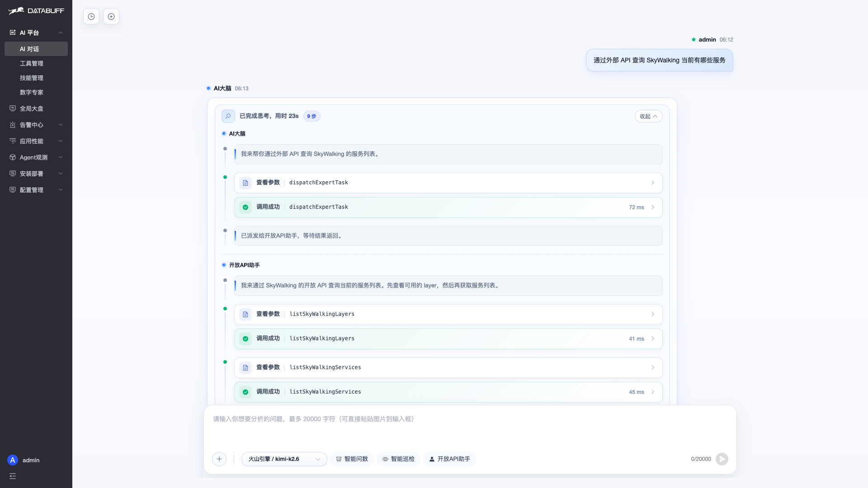The width and height of the screenshot is (868, 488).
Task: Click the send message arrow button
Action: [722, 459]
